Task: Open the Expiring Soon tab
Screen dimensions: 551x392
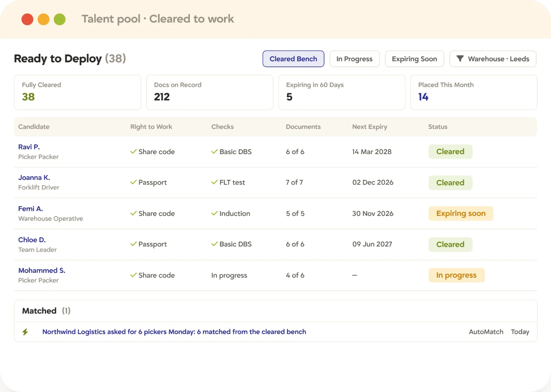Action: point(414,59)
